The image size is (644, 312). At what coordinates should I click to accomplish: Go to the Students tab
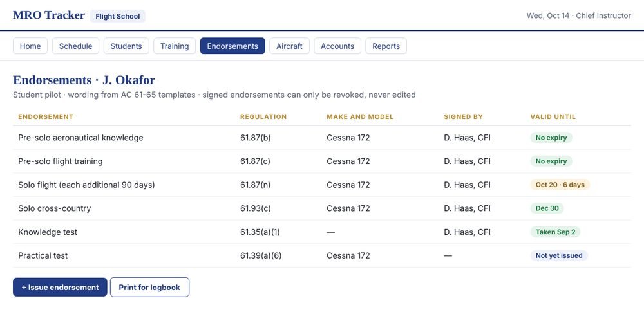(x=126, y=46)
